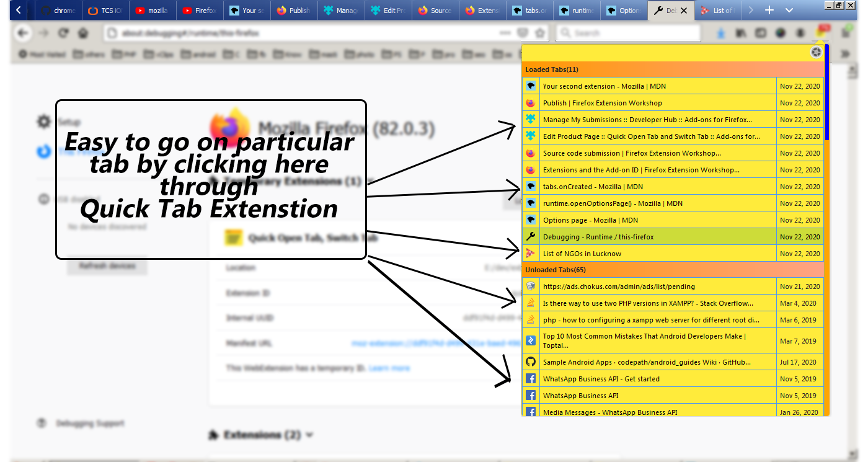Click Stack Overflow icon of 'two PHP versions' row
The width and height of the screenshot is (868, 462).
coord(531,303)
